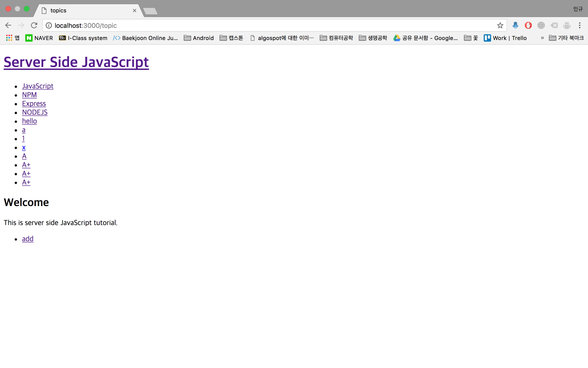
Task: Open Chrome three-dot menu
Action: pyautogui.click(x=580, y=25)
